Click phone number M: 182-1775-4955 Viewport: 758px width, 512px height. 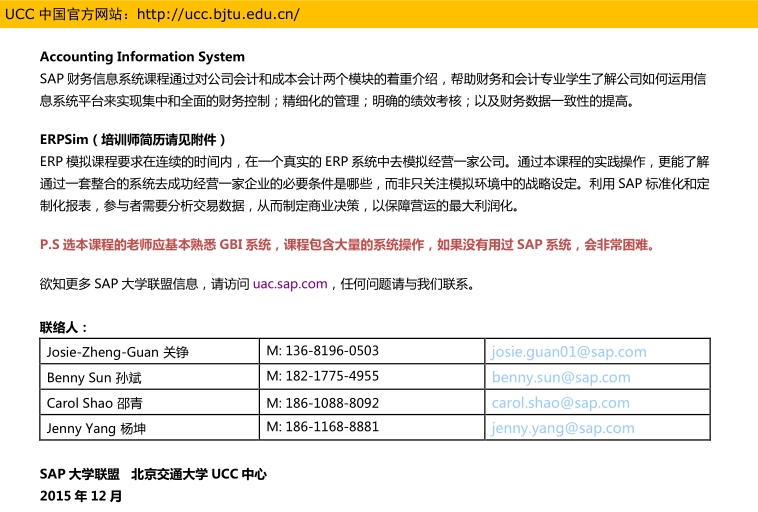pos(322,376)
